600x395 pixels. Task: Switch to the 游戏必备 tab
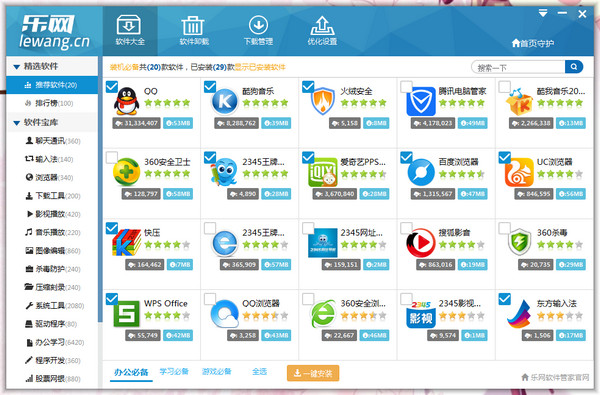tap(217, 372)
